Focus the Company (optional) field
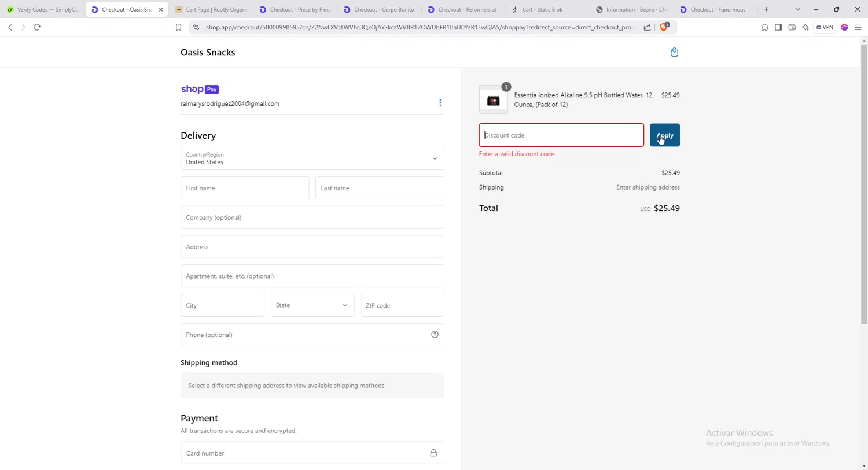 click(312, 217)
